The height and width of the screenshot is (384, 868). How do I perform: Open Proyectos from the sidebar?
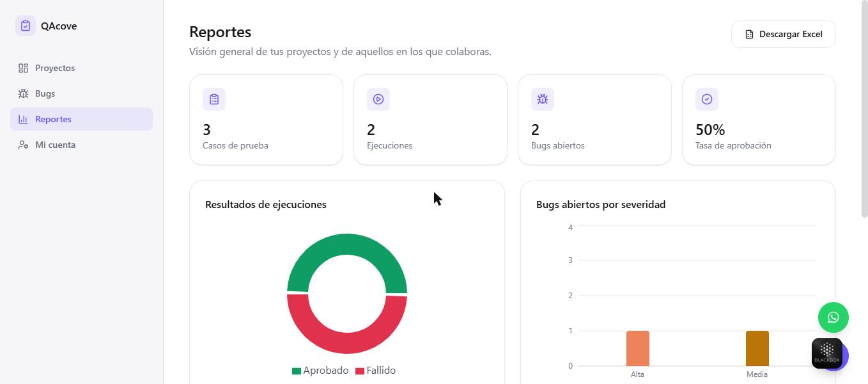81,68
